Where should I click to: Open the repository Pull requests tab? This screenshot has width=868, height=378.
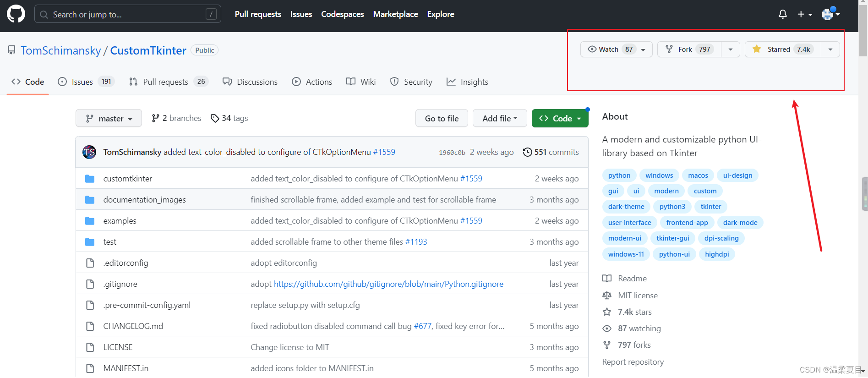(x=169, y=82)
